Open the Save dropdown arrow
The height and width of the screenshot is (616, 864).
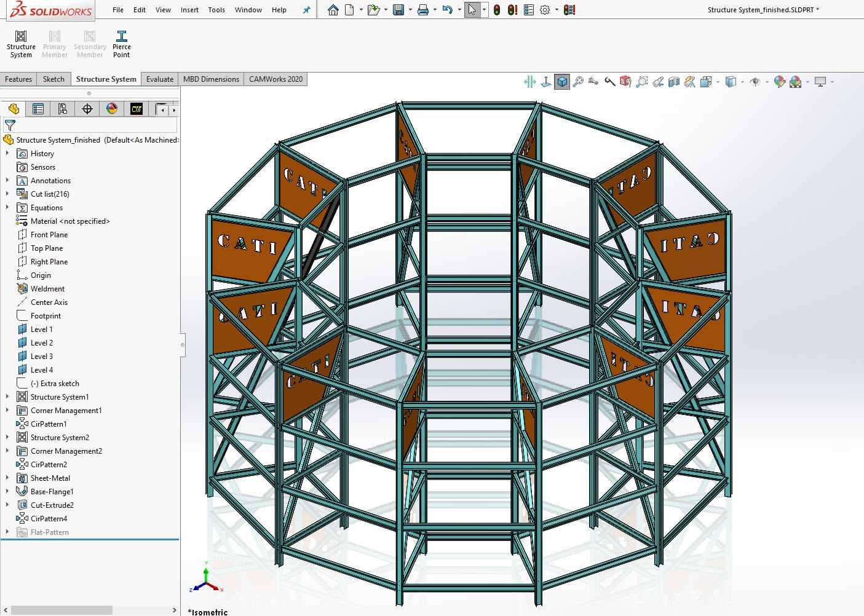[410, 10]
